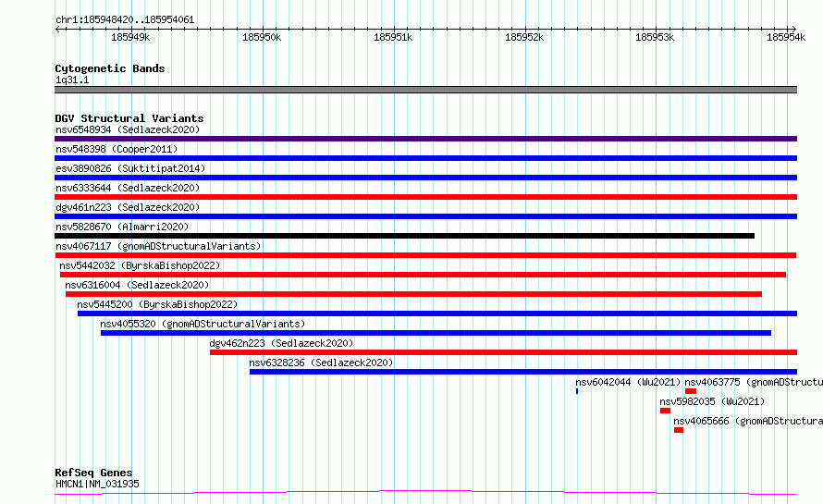The height and width of the screenshot is (504, 823).
Task: Click the nsv548398 (Cooper2011) label
Action: coord(117,149)
